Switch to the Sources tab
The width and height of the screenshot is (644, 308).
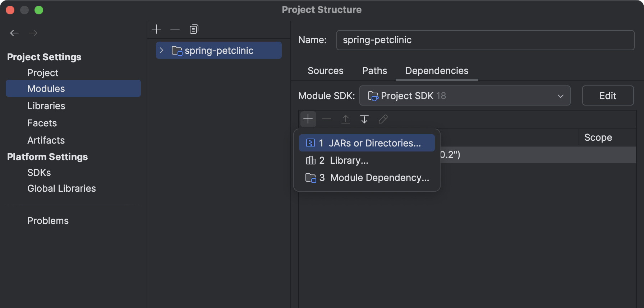point(325,71)
